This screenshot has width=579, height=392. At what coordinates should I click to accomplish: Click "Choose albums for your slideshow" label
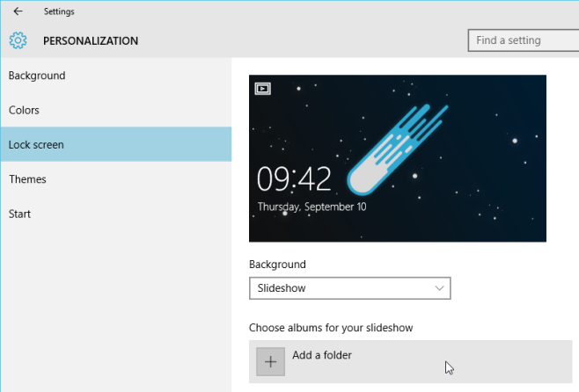(x=331, y=328)
